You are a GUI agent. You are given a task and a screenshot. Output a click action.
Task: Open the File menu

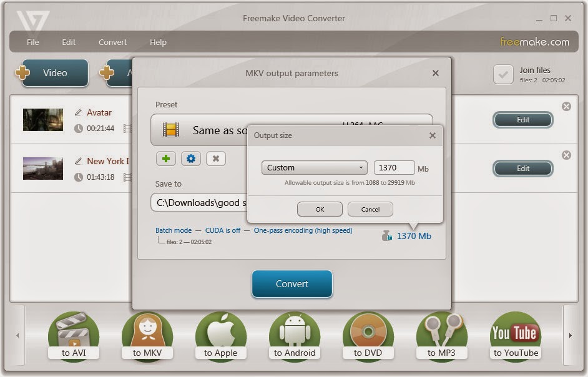click(x=32, y=42)
